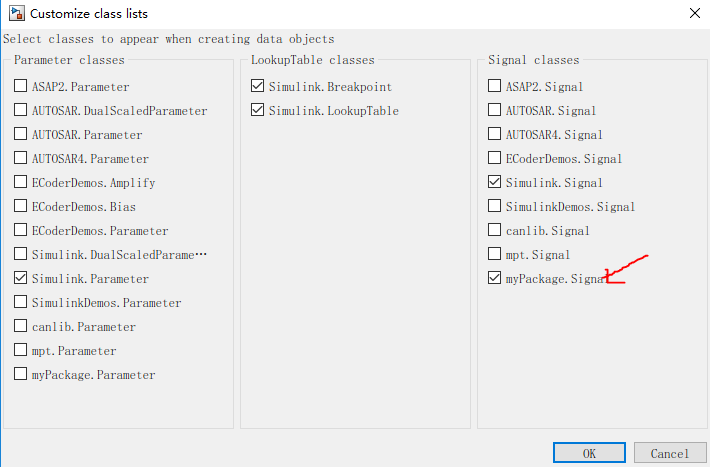Close the Customize class lists dialog

point(694,14)
